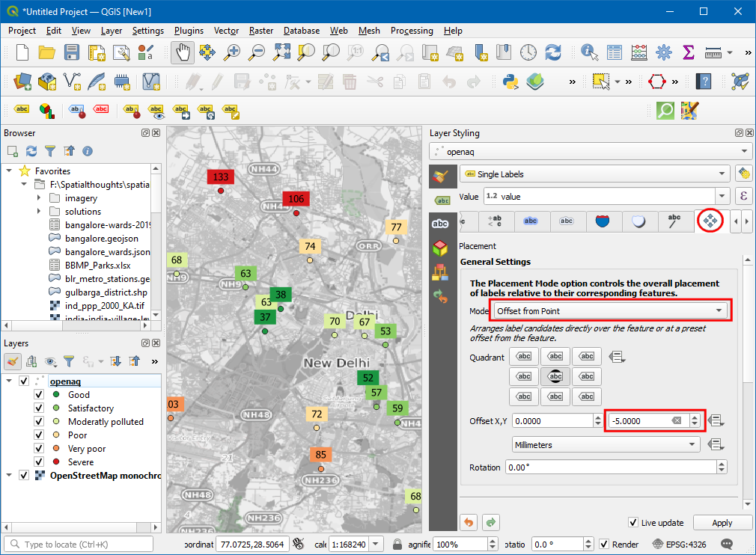Open project using the folder icon
Viewport: 756px width, 555px height.
[46, 52]
